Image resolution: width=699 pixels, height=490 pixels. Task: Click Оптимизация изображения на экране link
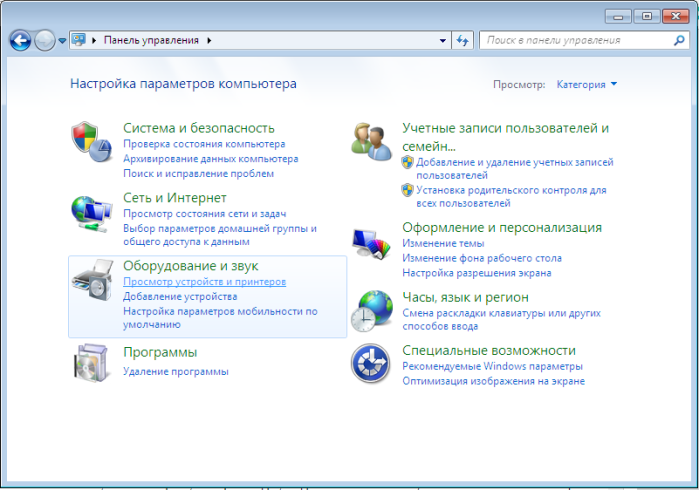coord(493,381)
